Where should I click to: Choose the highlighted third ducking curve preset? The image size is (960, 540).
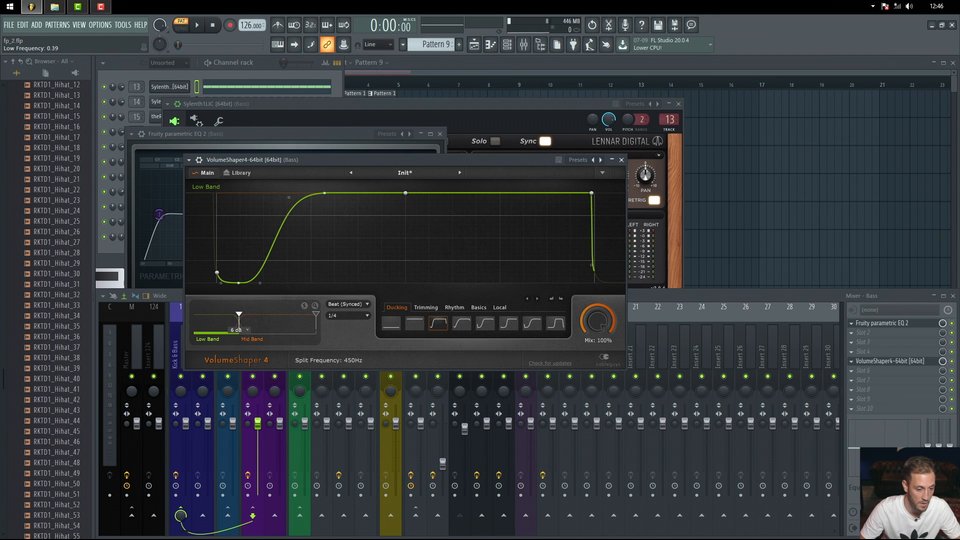click(438, 323)
